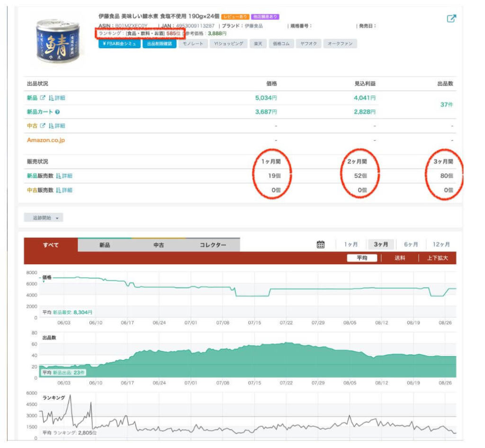485x448 pixels.
Task: Click external link icon next to 中古
Action: [x=42, y=126]
